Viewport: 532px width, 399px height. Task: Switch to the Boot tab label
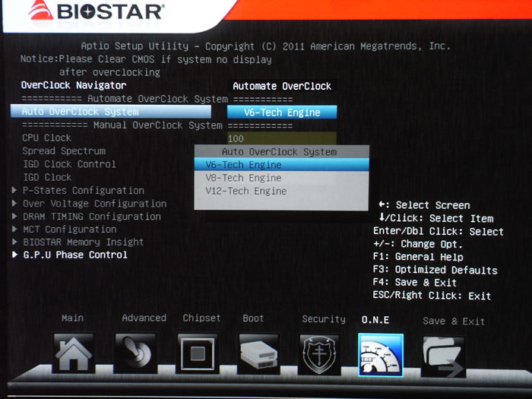point(253,318)
